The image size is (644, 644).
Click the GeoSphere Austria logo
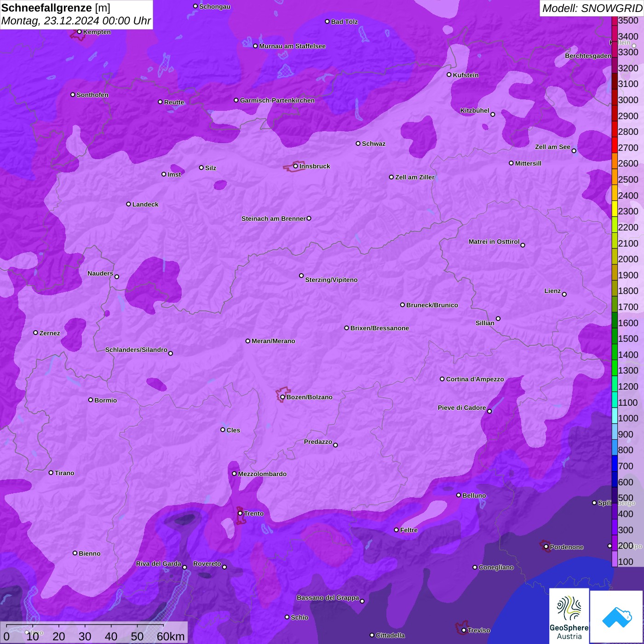point(569,615)
